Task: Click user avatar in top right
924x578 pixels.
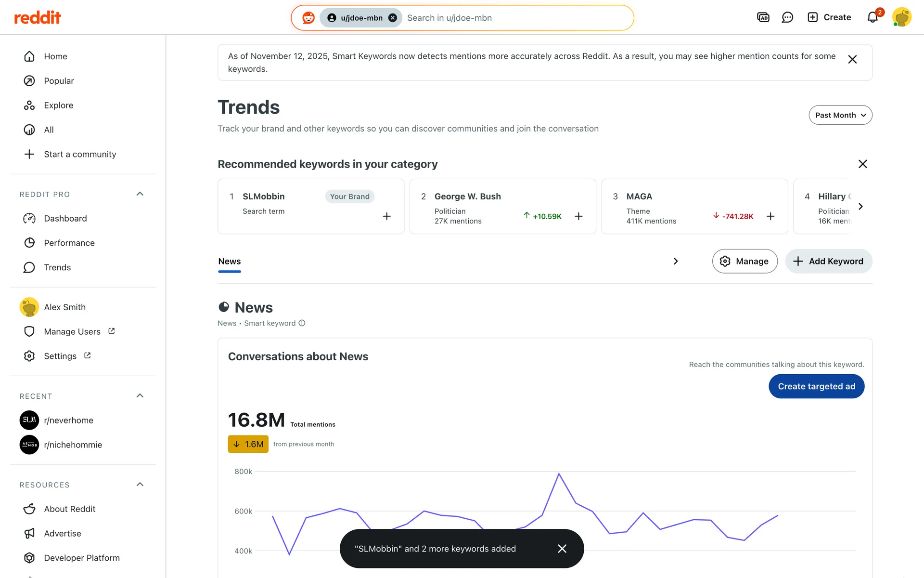Action: click(x=901, y=17)
